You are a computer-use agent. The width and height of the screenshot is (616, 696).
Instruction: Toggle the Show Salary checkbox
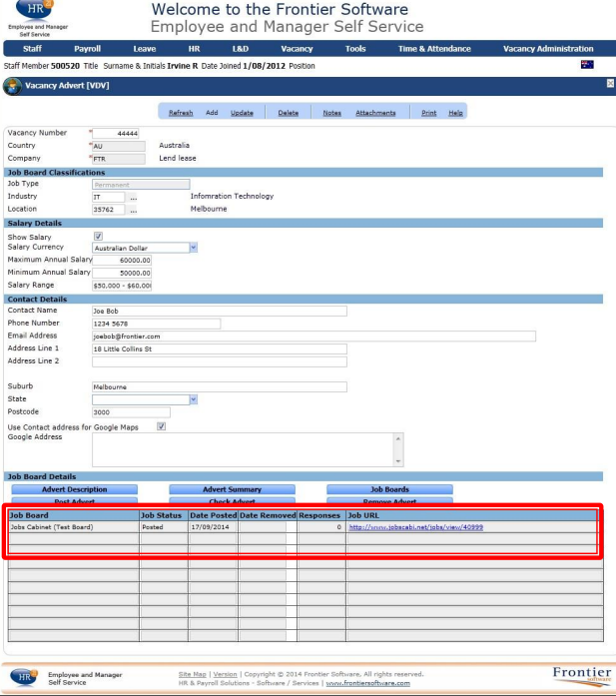point(98,236)
